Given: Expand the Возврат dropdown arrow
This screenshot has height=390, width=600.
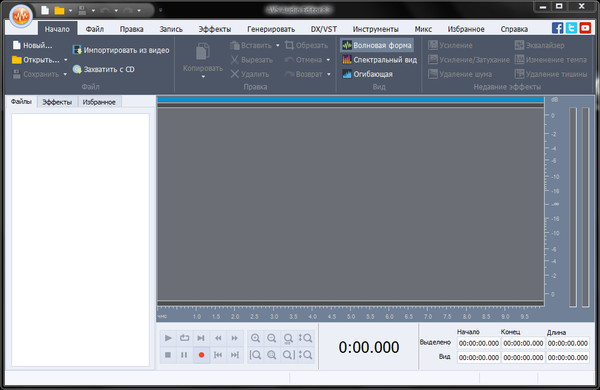Looking at the screenshot, I should [329, 74].
